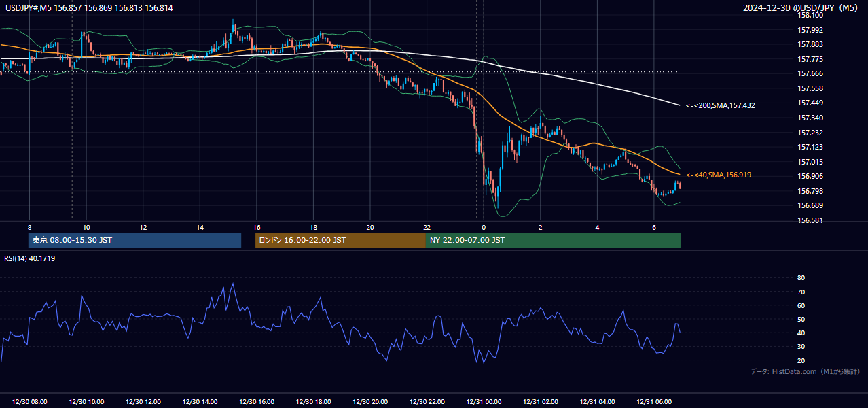Screen dimensions: 868x408
Task: Click the 12/31 02:00 date label
Action: pos(540,402)
